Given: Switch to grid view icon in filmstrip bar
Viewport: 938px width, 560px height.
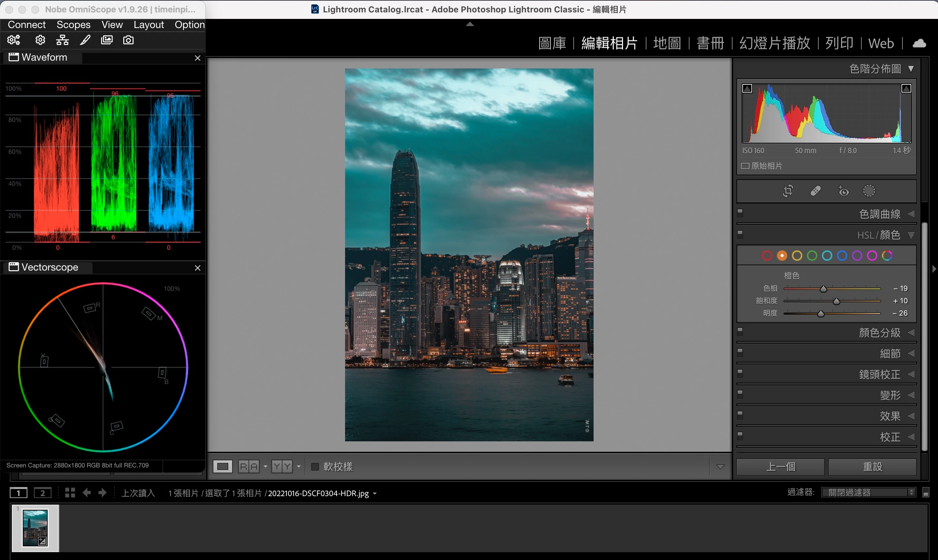Looking at the screenshot, I should [x=70, y=493].
